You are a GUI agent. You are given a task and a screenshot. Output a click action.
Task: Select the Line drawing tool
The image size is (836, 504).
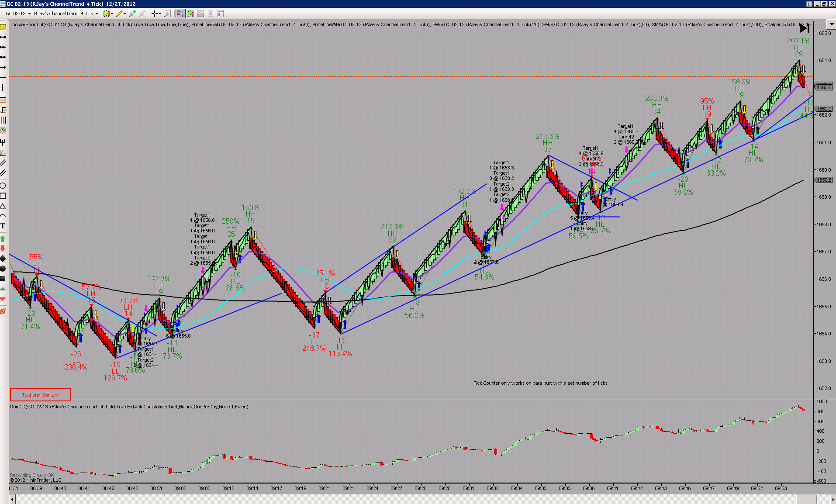(3, 37)
